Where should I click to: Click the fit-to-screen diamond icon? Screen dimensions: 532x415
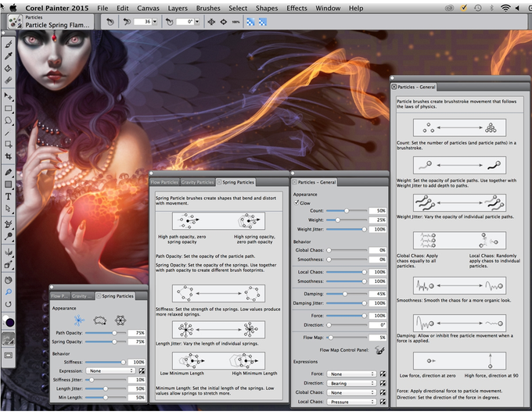click(224, 22)
